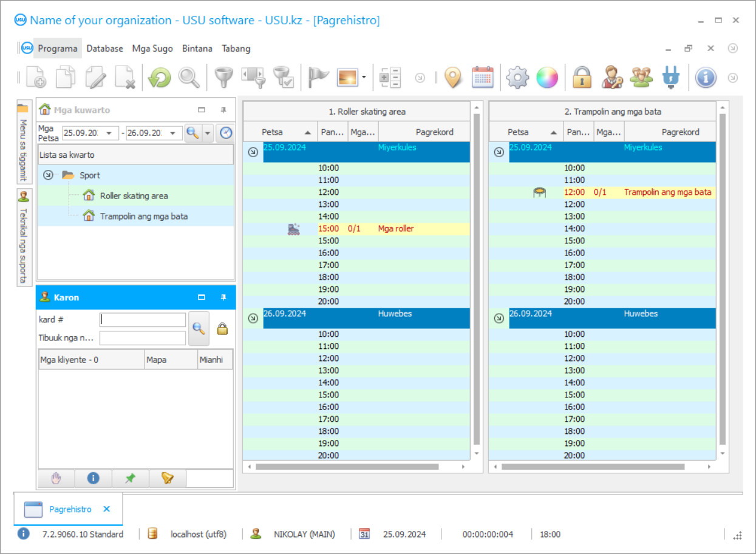Open the calendar toolbar icon
The width and height of the screenshot is (756, 554).
coord(483,78)
